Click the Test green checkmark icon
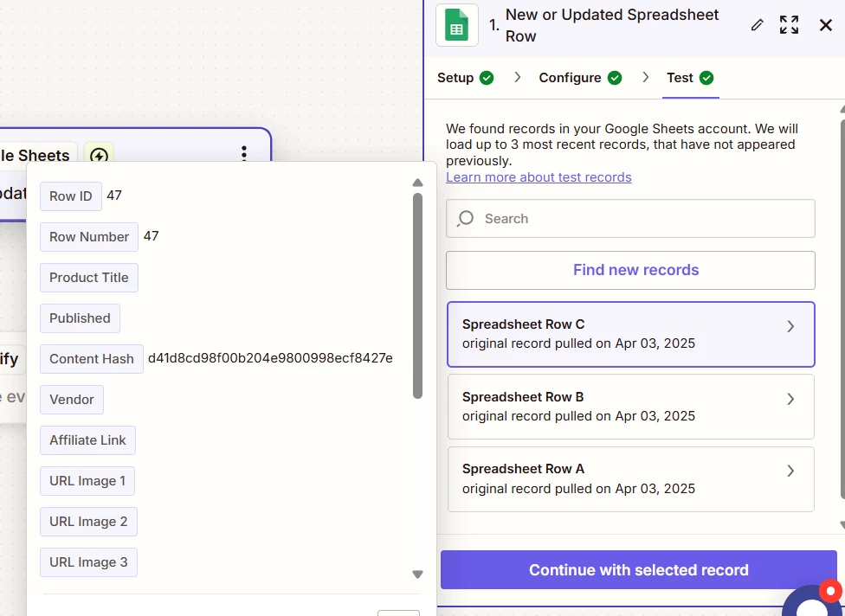Viewport: 845px width, 616px height. (x=706, y=78)
